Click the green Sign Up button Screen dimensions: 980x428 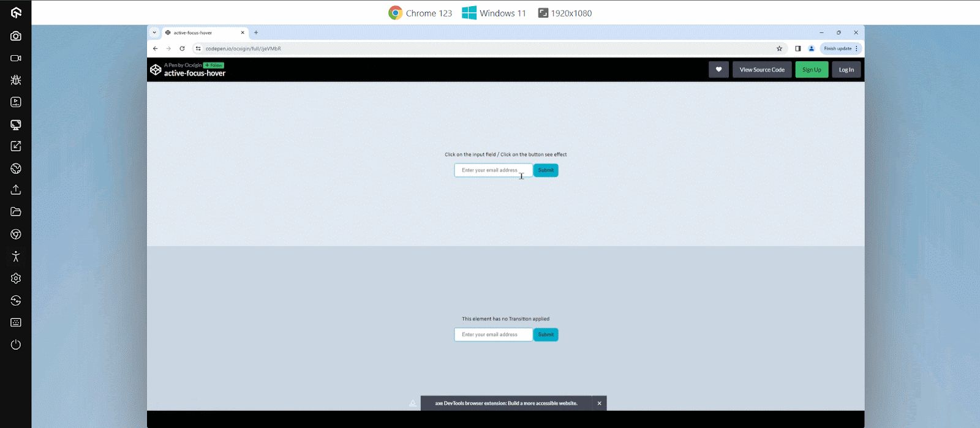812,70
